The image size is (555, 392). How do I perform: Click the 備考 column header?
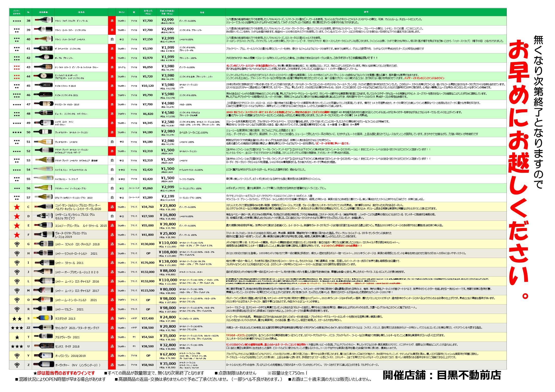(x=366, y=12)
